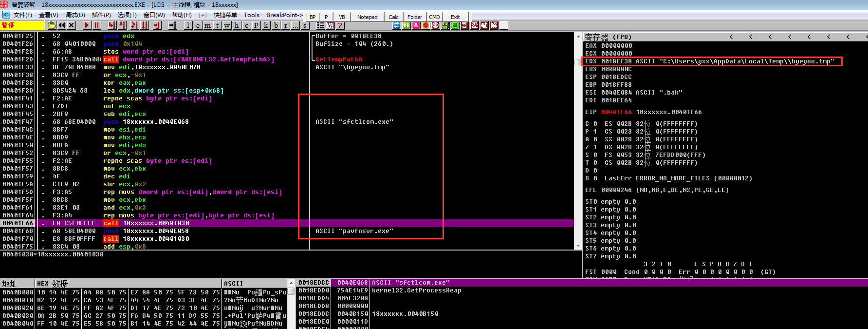The image size is (868, 329).
Task: Select the EDX register row with byeyou.tmp path
Action: point(712,61)
